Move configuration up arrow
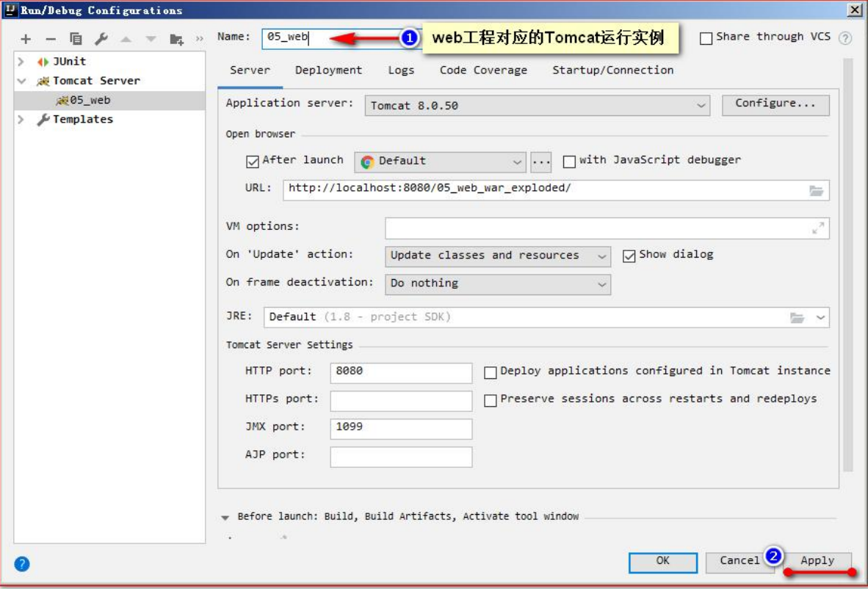Viewport: 868px width, 589px height. click(x=126, y=40)
